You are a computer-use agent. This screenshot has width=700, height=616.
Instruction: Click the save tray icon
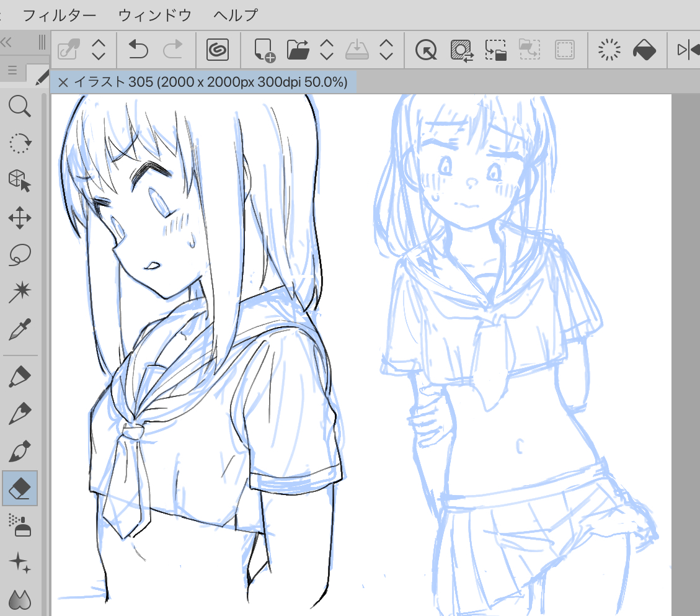[x=357, y=50]
